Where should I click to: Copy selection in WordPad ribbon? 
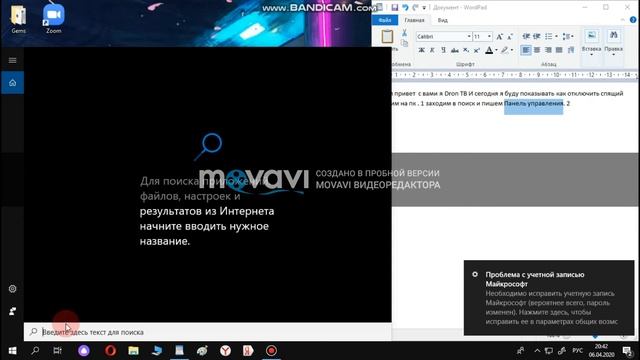(x=404, y=42)
